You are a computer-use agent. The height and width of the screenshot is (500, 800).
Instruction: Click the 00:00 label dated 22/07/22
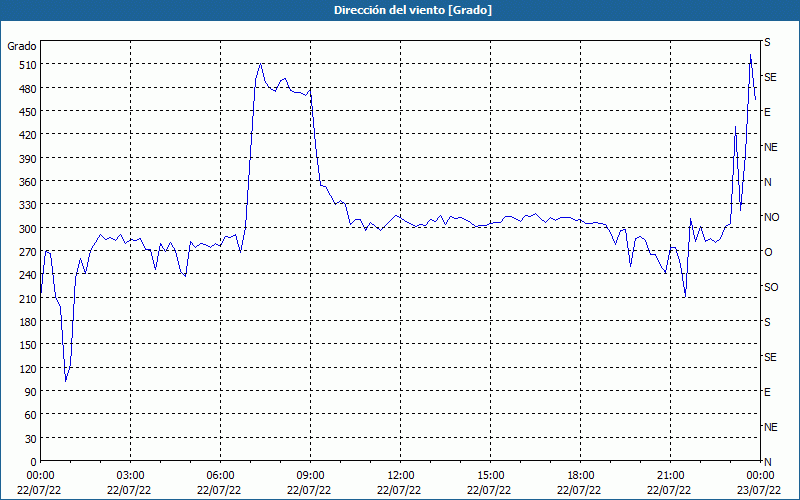click(x=40, y=476)
